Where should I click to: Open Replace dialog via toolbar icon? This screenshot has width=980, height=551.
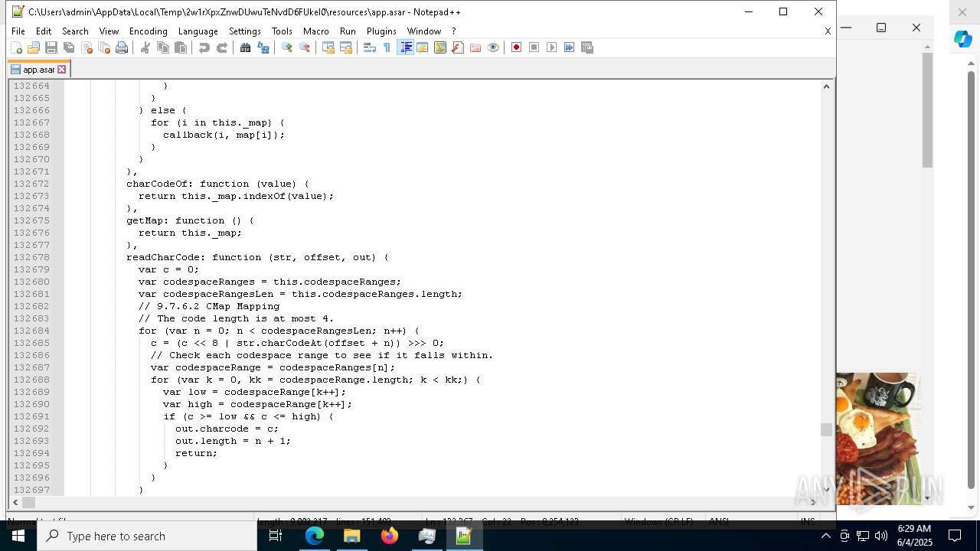pos(263,47)
